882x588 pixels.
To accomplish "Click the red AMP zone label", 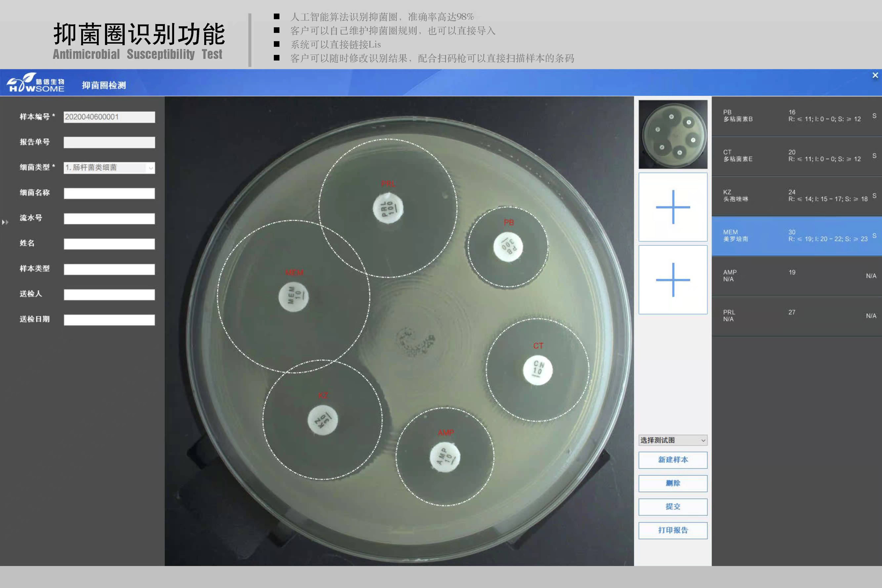I will tap(446, 432).
